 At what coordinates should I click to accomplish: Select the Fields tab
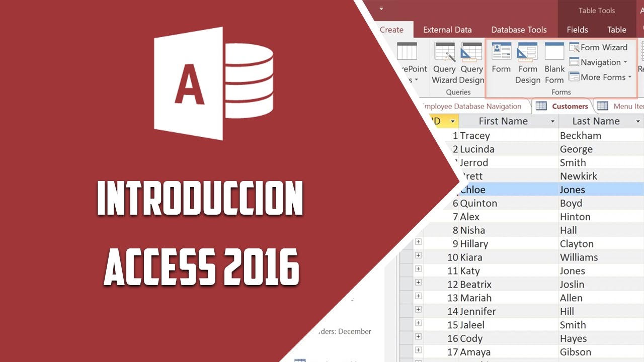pyautogui.click(x=577, y=30)
